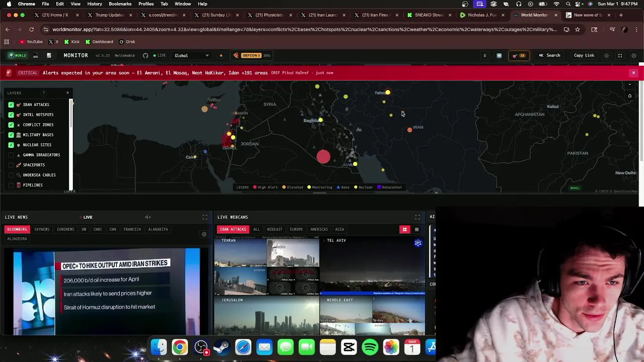Select the Mideast webcam filter
The height and width of the screenshot is (362, 644).
coord(275,229)
